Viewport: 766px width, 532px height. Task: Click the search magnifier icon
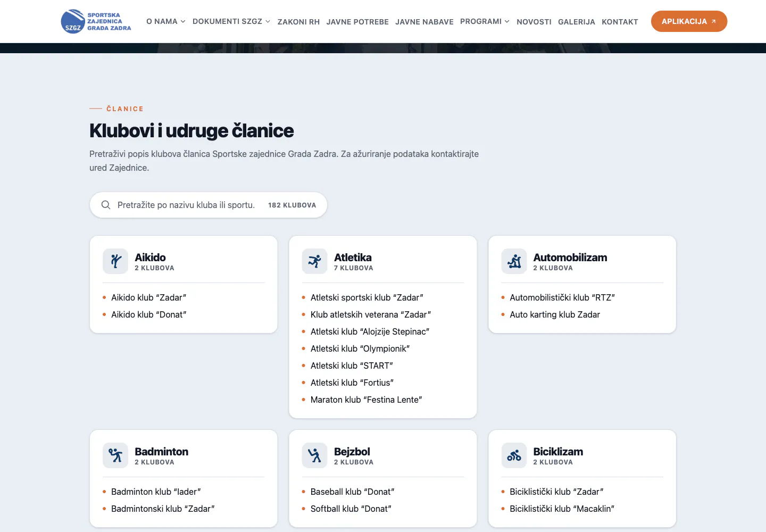106,205
